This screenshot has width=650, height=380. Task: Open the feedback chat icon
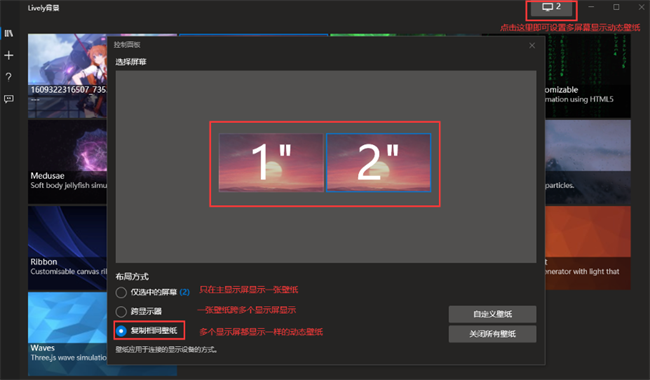(x=9, y=99)
